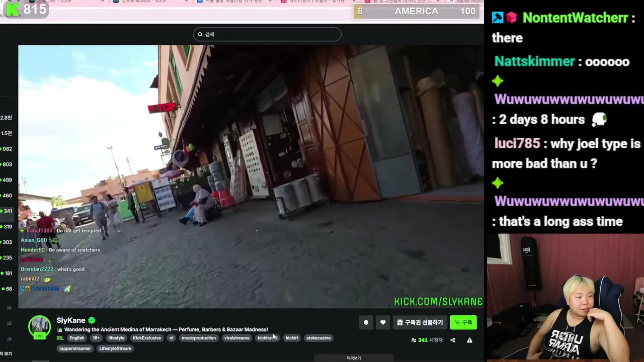Select the lifestyle tag
644x362 pixels.
(x=116, y=338)
